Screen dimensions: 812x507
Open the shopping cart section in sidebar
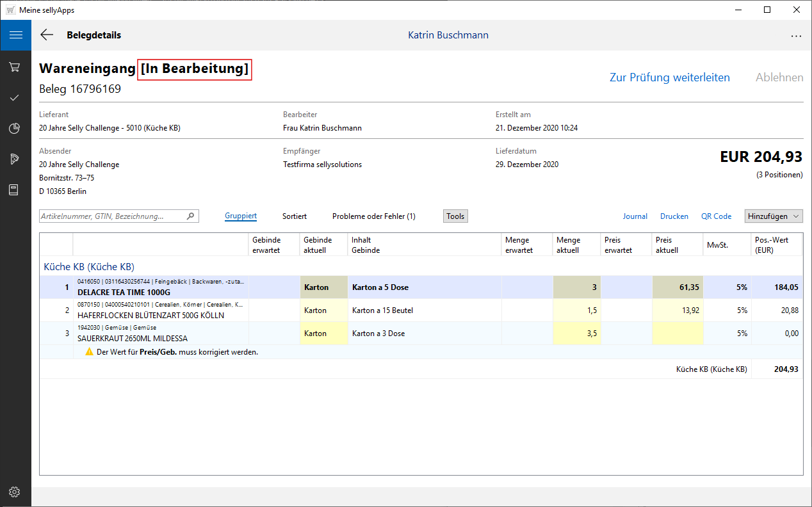pos(15,67)
